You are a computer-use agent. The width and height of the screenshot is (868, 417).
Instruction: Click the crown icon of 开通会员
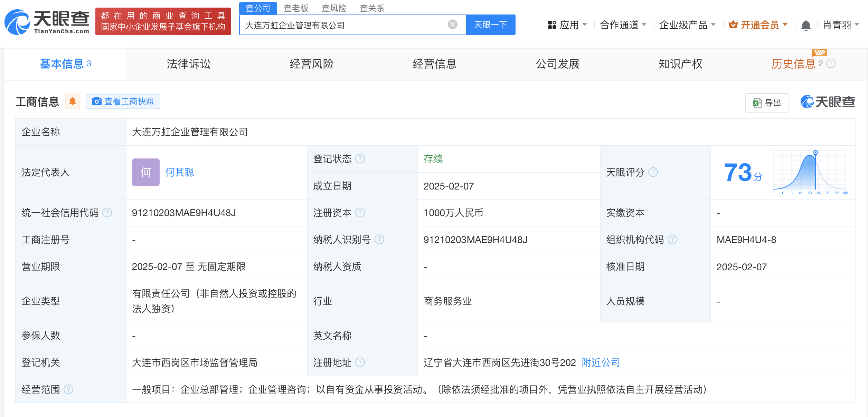(x=733, y=25)
